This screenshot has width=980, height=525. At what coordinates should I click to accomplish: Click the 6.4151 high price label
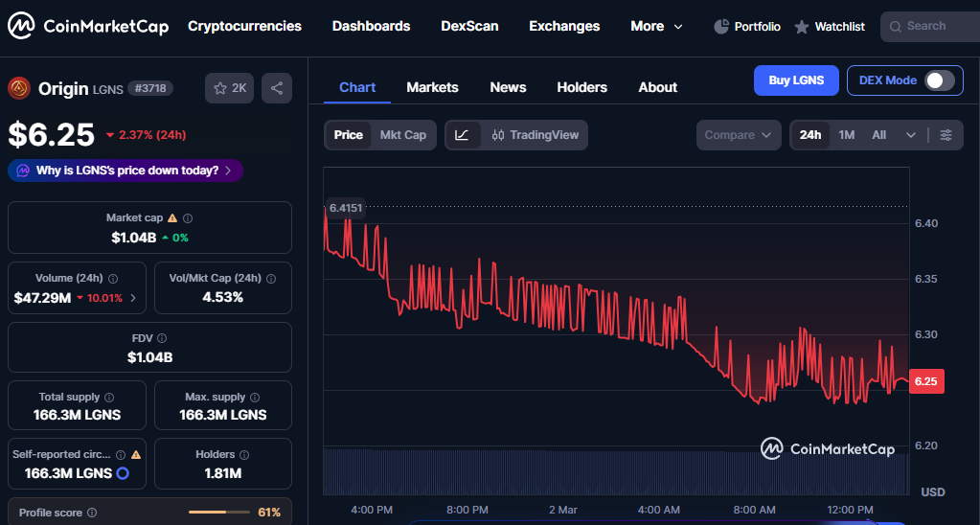pyautogui.click(x=346, y=208)
